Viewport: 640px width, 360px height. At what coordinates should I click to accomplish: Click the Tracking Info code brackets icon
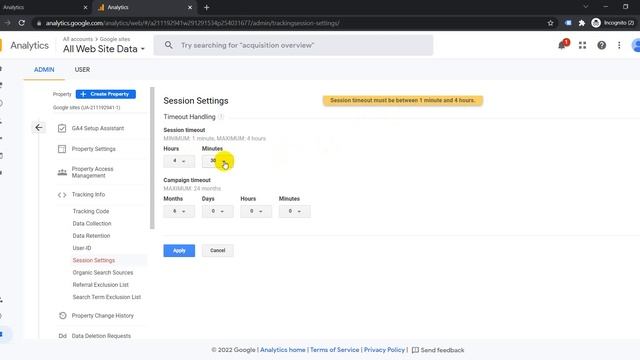(62, 195)
